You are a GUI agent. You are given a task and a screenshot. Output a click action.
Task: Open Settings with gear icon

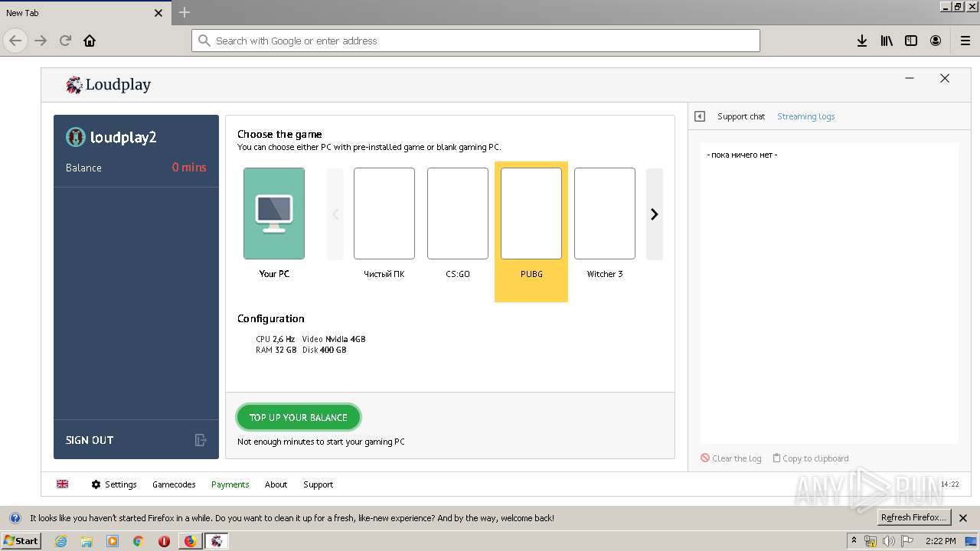click(x=114, y=484)
